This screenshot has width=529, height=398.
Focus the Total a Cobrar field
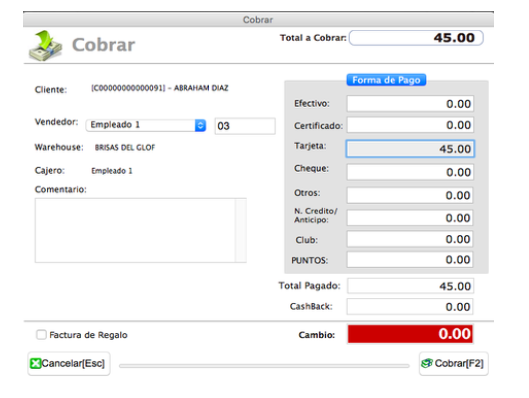click(416, 38)
